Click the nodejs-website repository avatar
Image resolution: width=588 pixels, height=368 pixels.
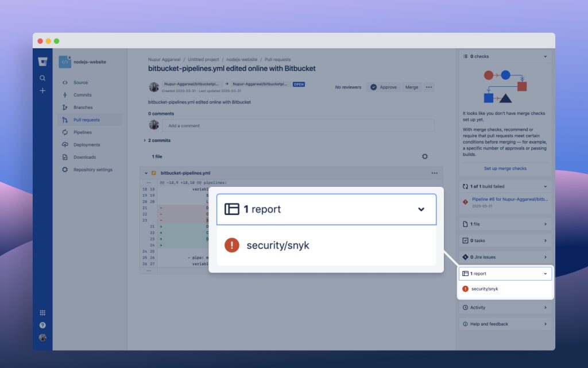point(65,62)
